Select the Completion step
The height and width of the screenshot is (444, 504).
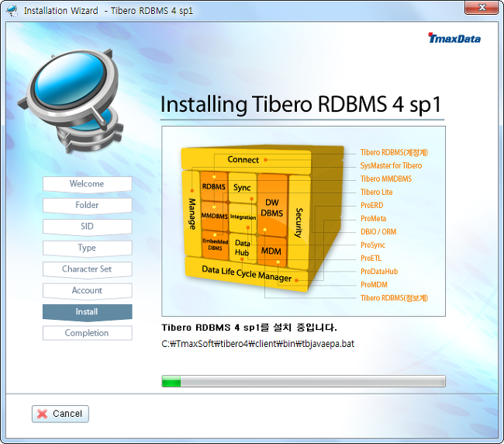87,333
